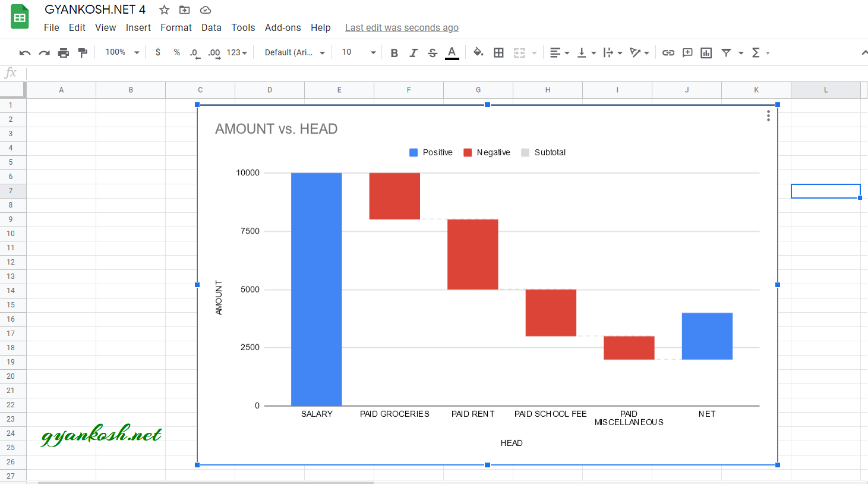The width and height of the screenshot is (868, 484).
Task: Open the zoom 100% dropdown
Action: coord(122,52)
